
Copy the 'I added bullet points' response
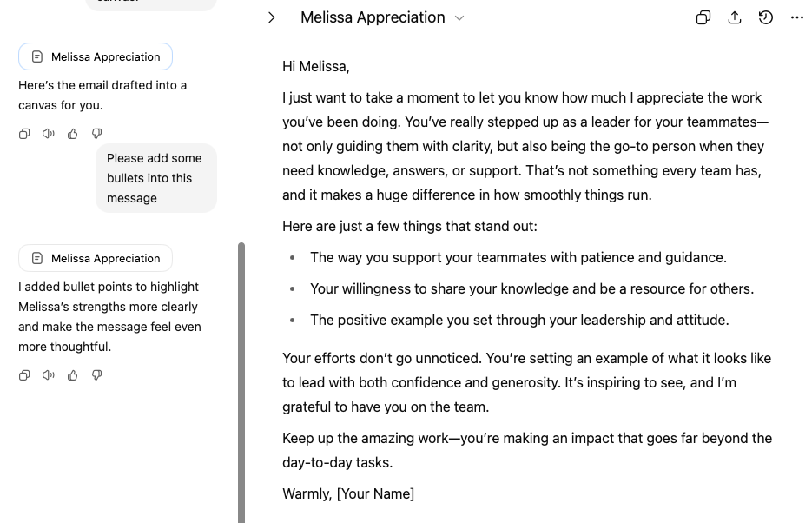point(24,375)
